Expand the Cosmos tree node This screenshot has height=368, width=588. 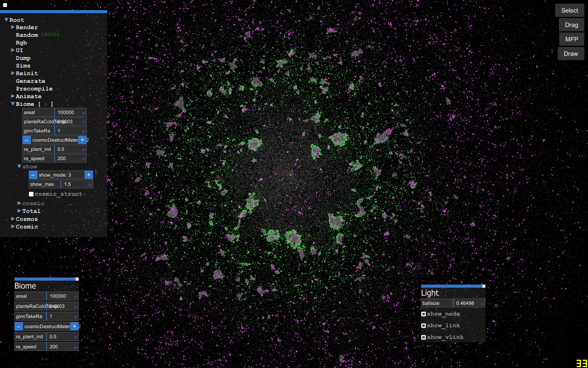pos(13,219)
